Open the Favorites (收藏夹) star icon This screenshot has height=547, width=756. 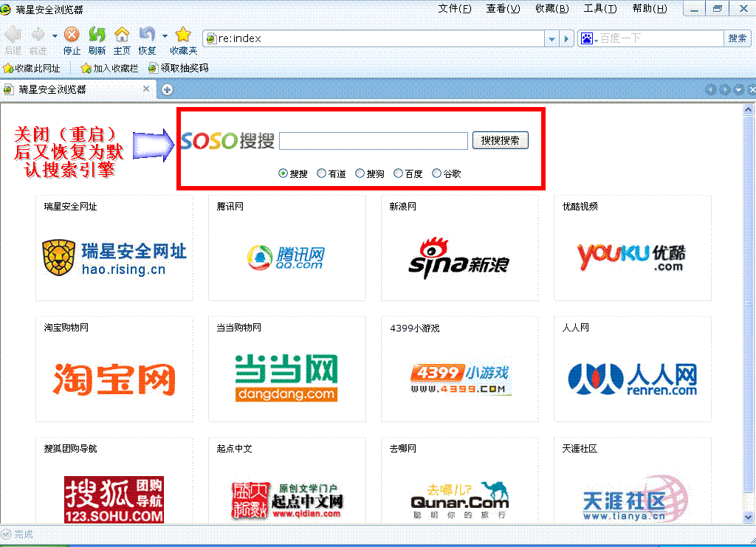point(183,34)
